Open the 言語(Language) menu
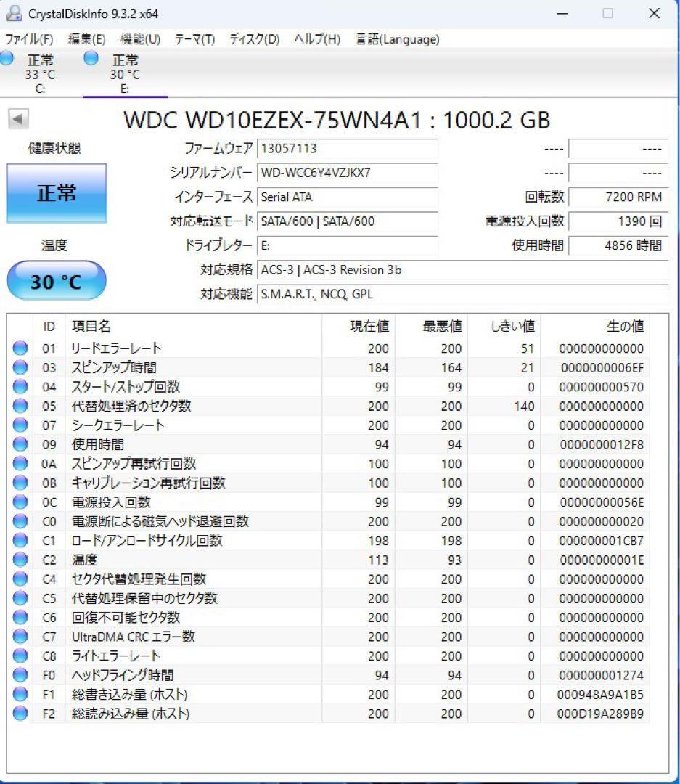680x784 pixels. tap(396, 39)
